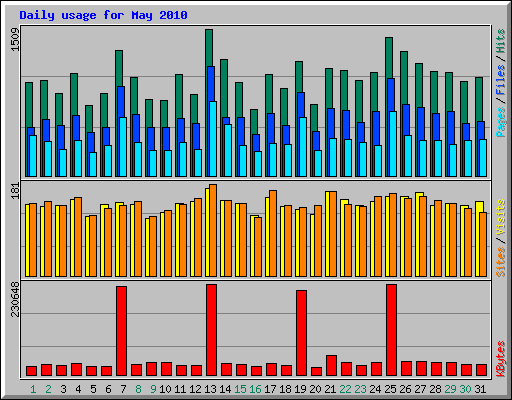Click the red KBytes bar for day 21

point(331,366)
